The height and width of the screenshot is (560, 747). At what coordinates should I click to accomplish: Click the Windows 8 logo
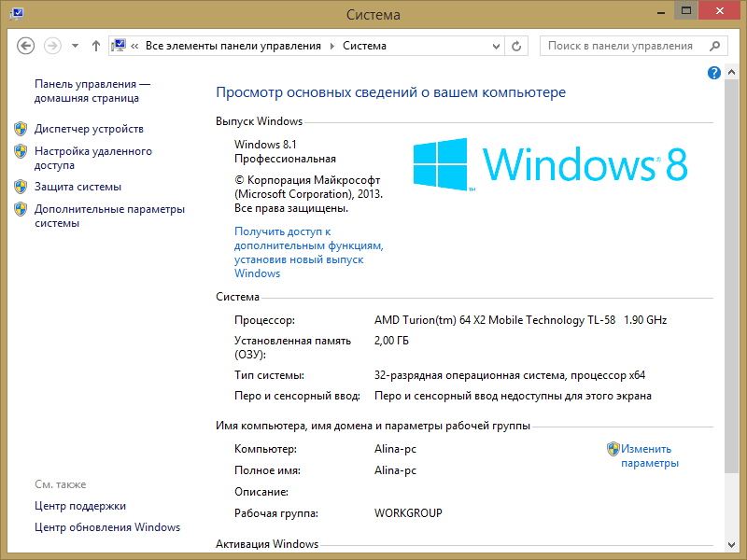click(x=550, y=164)
